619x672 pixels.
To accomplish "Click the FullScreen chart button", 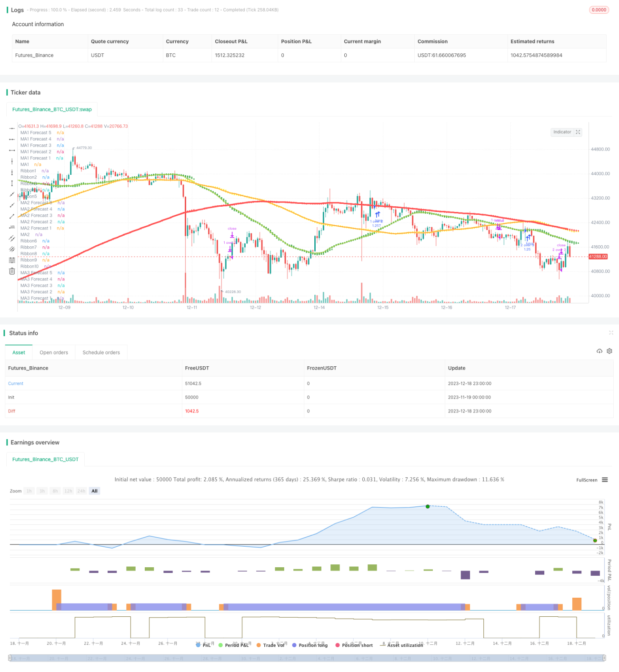I will point(587,480).
